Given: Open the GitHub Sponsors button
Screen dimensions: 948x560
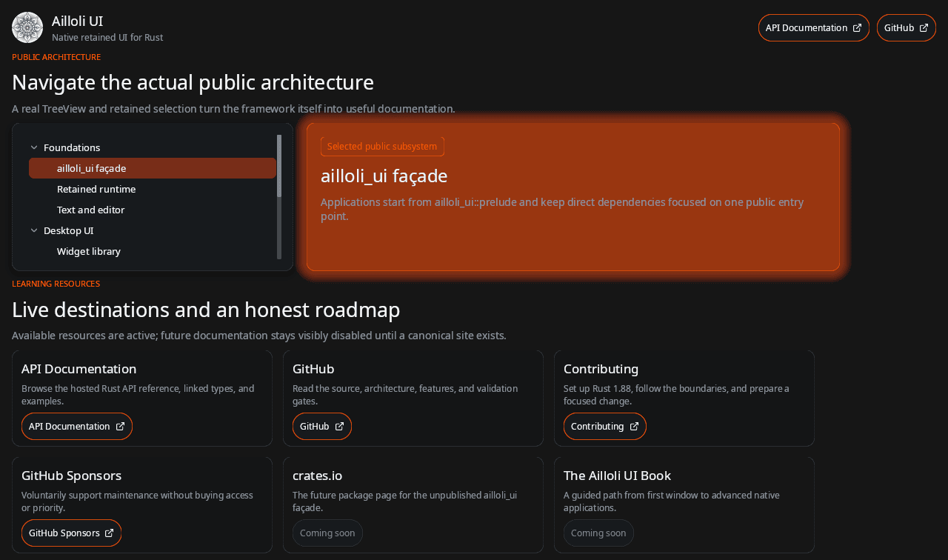Looking at the screenshot, I should point(71,533).
